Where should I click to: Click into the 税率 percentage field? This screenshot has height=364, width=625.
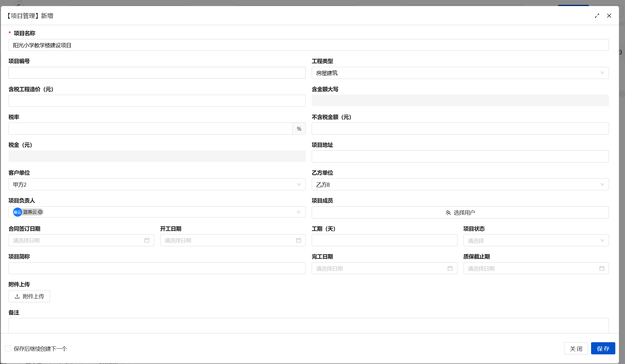pos(150,129)
